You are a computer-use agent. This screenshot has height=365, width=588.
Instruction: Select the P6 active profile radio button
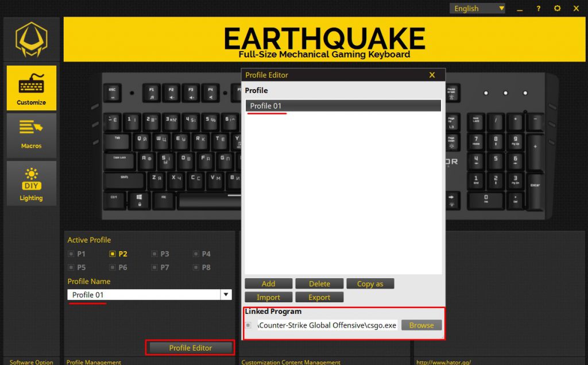(113, 267)
